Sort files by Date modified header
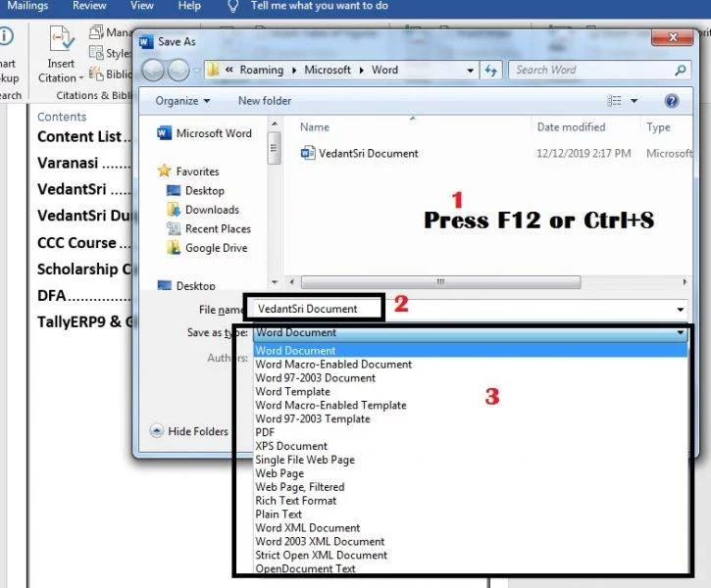Screen dimensions: 711x588 click(572, 126)
